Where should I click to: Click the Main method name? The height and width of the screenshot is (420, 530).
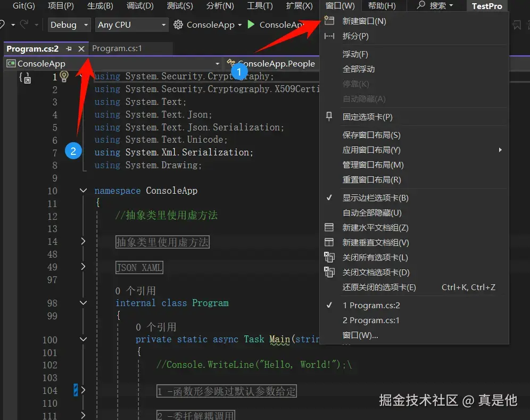[279, 339]
